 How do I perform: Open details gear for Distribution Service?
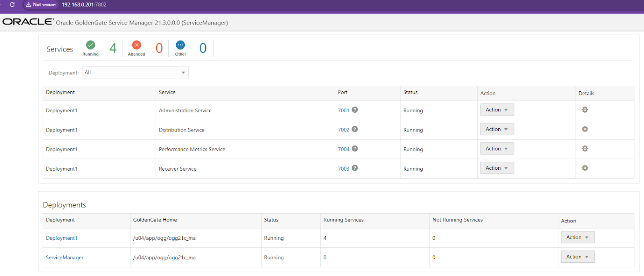[x=585, y=129]
